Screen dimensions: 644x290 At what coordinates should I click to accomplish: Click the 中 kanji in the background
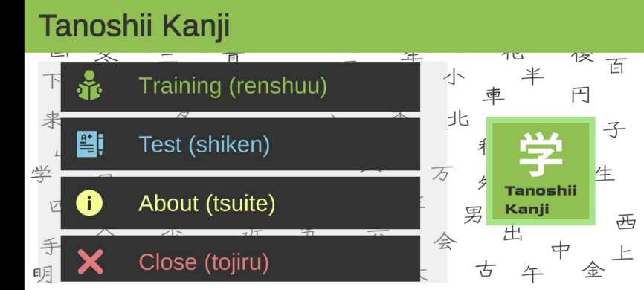[561, 249]
